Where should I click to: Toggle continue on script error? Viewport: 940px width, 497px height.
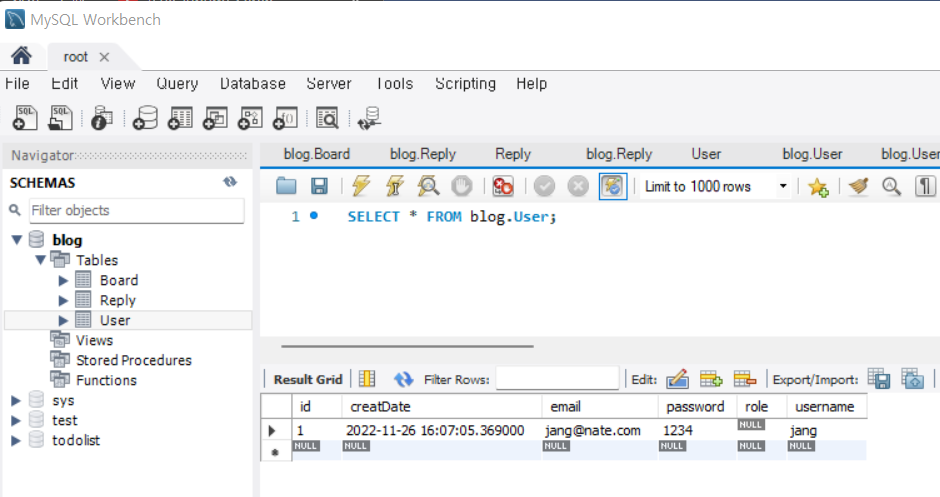pos(502,186)
